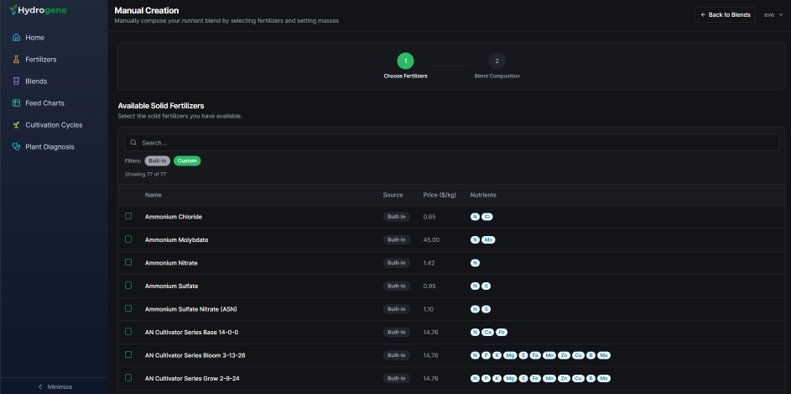Click Minimize chevron icon in sidebar

(40, 387)
